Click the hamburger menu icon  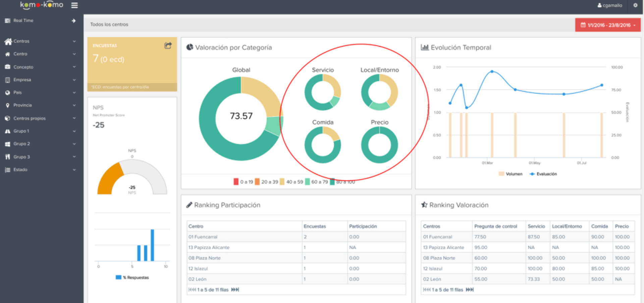(x=74, y=5)
